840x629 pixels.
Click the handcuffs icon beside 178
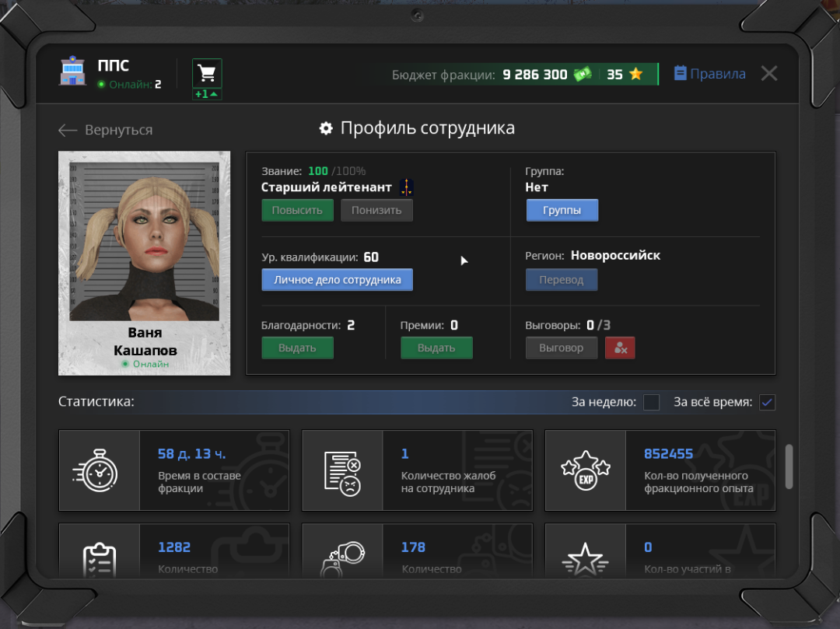click(x=343, y=556)
